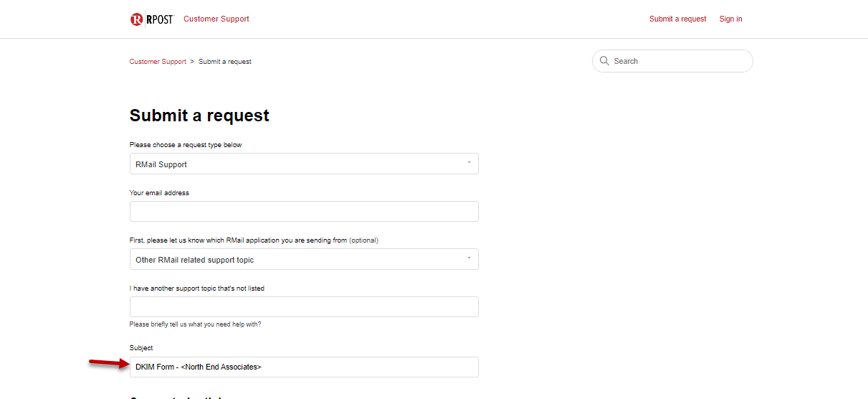Click the 'Your email address' input box
The width and height of the screenshot is (868, 399).
coord(303,211)
